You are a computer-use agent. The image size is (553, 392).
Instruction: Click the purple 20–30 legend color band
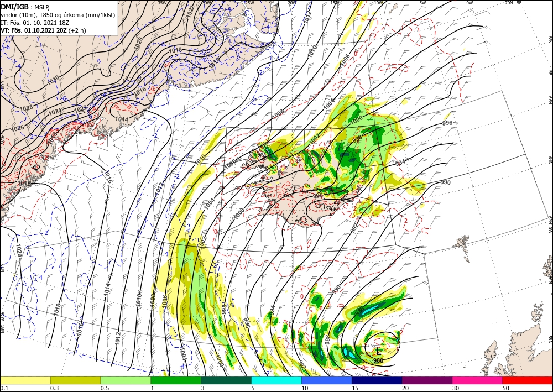(427, 380)
